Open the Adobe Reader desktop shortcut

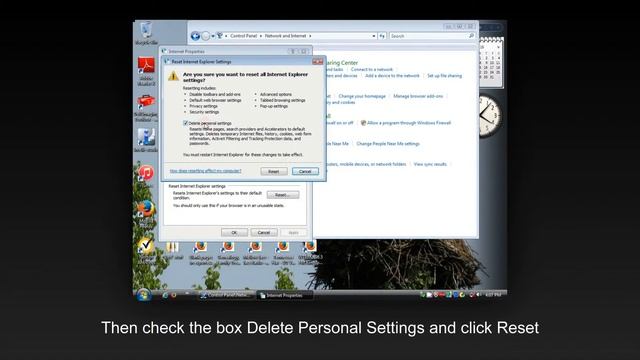point(146,71)
